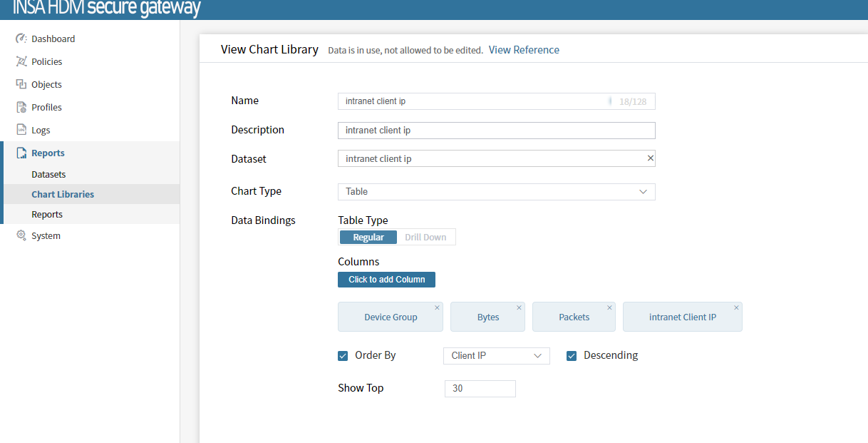Open the View Reference link
868x443 pixels.
coord(524,50)
